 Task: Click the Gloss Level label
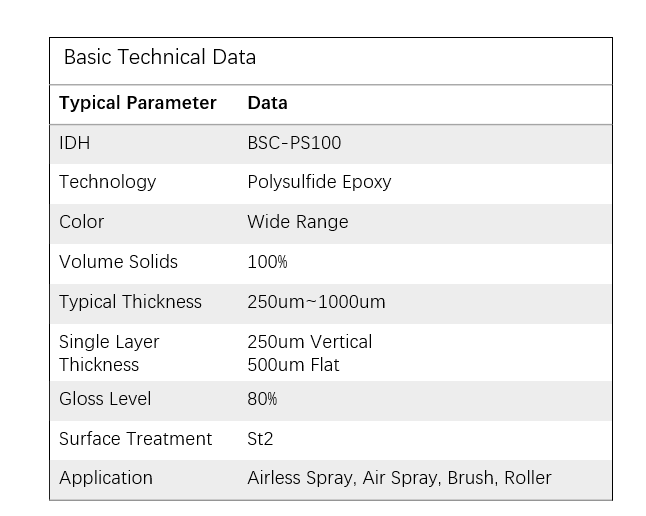point(105,399)
